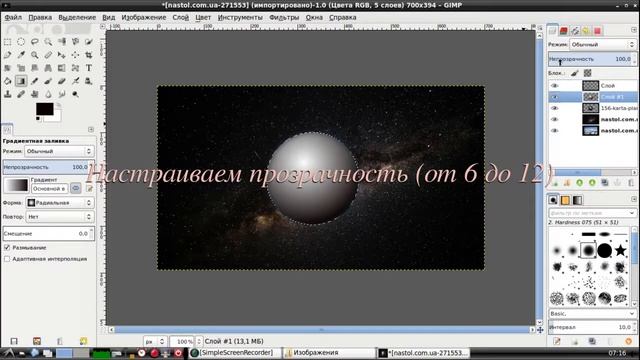
Task: Select the Blend gradient tool
Action: click(21, 81)
